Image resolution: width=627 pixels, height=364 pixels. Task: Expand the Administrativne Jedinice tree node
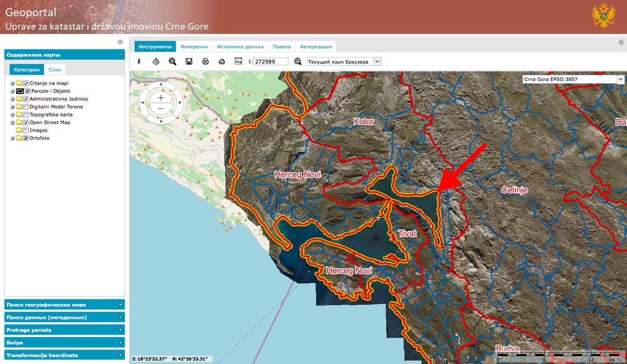(13, 99)
